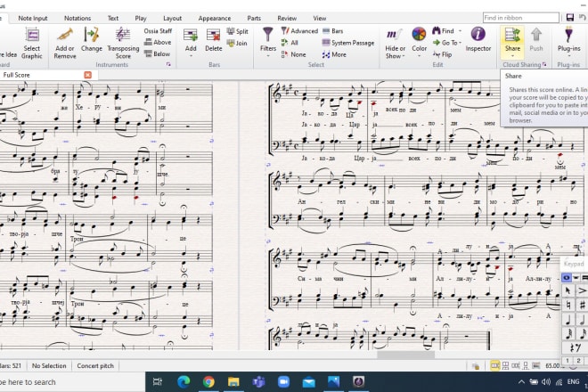Viewport: 588px width, 392px height.
Task: Toggle the Transposing Score option
Action: pos(123,44)
